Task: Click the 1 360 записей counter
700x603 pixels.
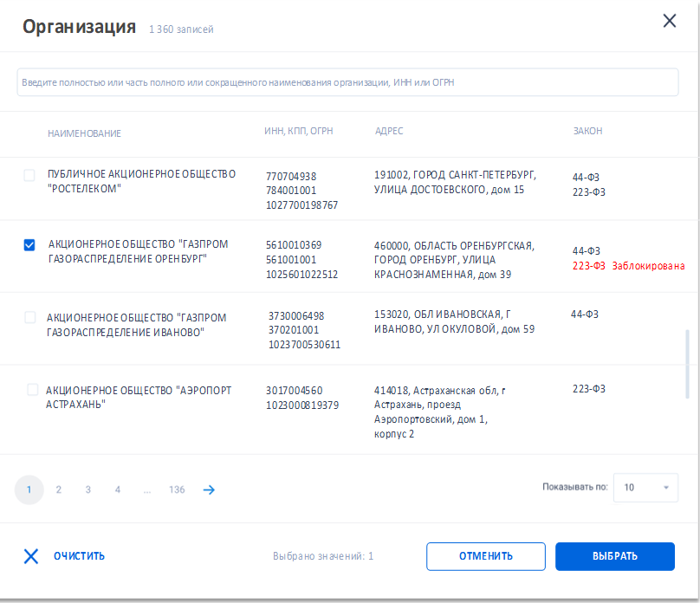Action: [181, 29]
